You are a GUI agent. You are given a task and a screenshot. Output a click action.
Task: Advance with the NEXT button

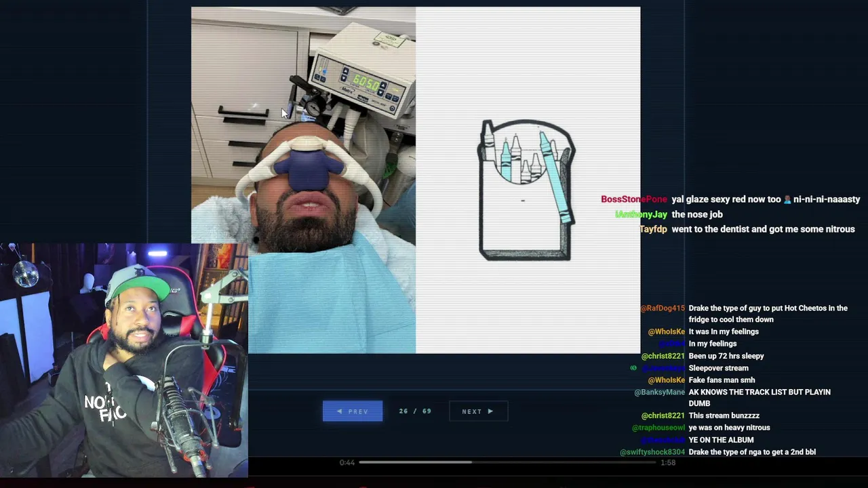click(x=478, y=411)
